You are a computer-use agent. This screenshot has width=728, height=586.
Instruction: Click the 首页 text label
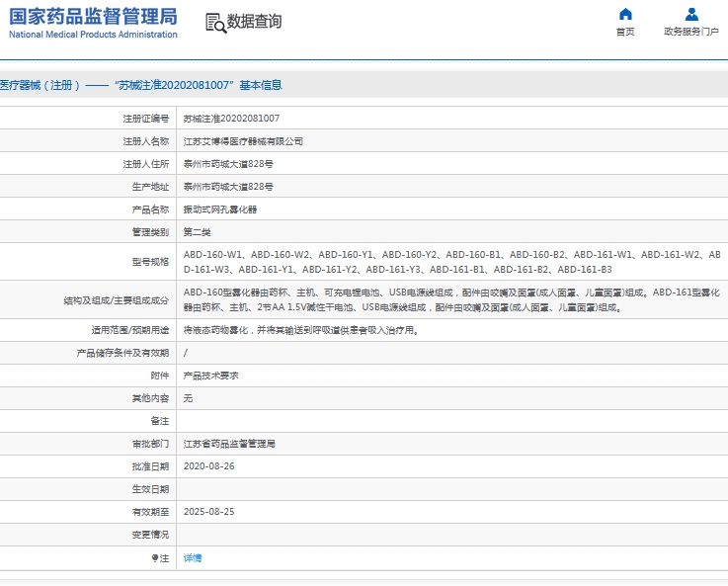tap(625, 32)
